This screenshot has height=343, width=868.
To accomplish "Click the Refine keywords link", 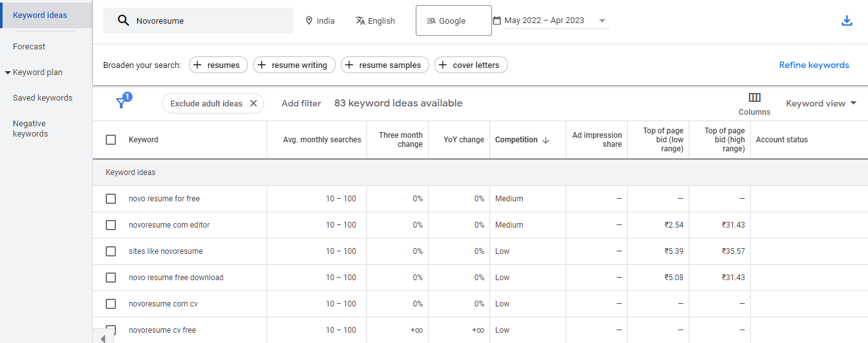I will [x=814, y=65].
